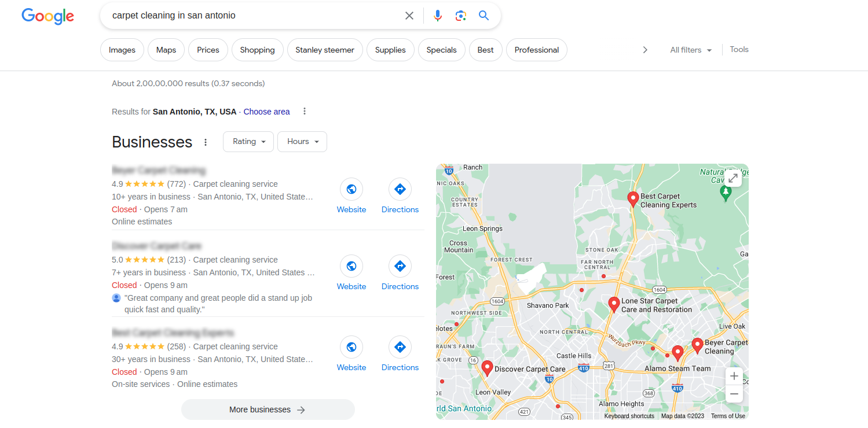Click the (213) review count

click(x=177, y=260)
